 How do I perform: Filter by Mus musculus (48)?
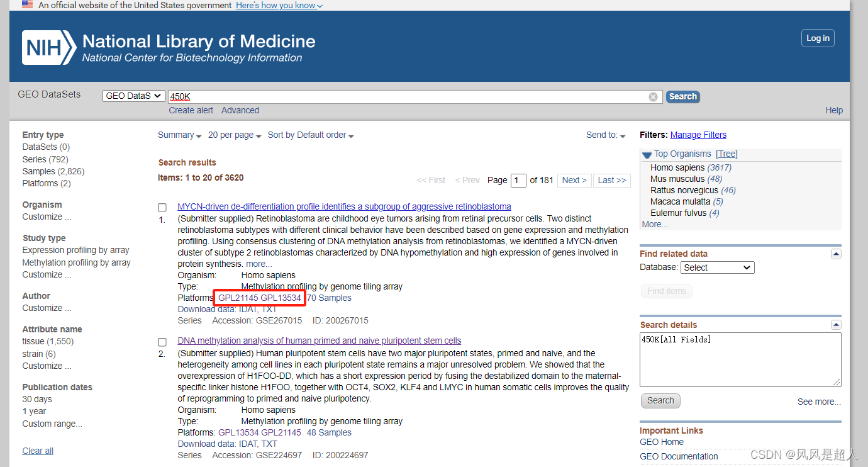click(686, 179)
